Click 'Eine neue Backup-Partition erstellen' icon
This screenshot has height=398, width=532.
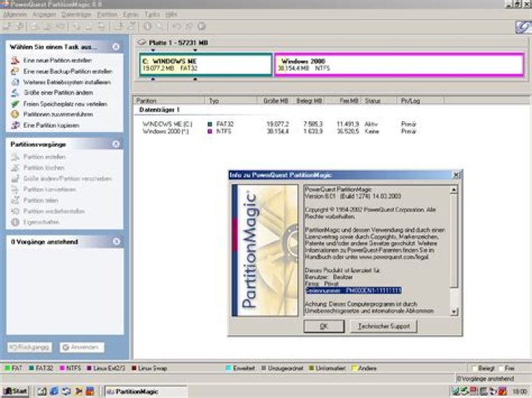click(x=15, y=71)
